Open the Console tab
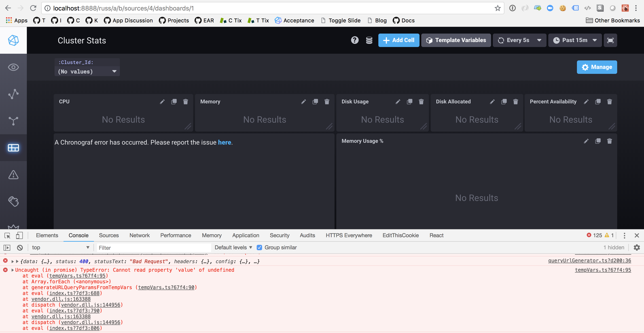644x333 pixels. click(78, 235)
